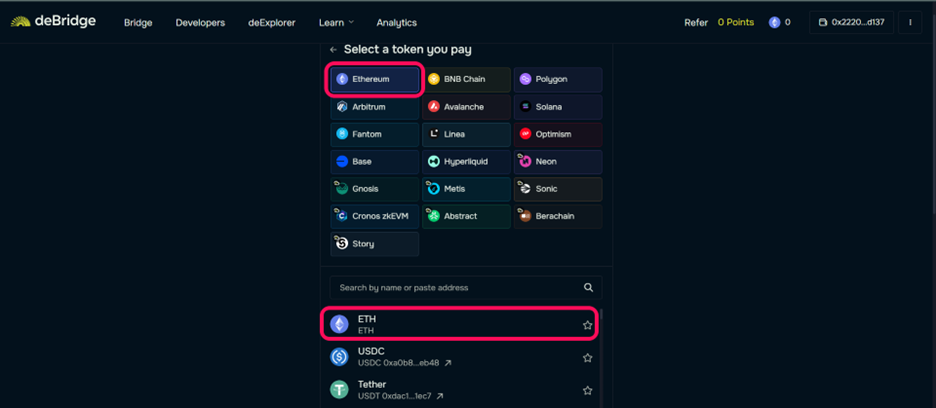This screenshot has width=936, height=408.
Task: Select the Linea network
Action: point(466,134)
